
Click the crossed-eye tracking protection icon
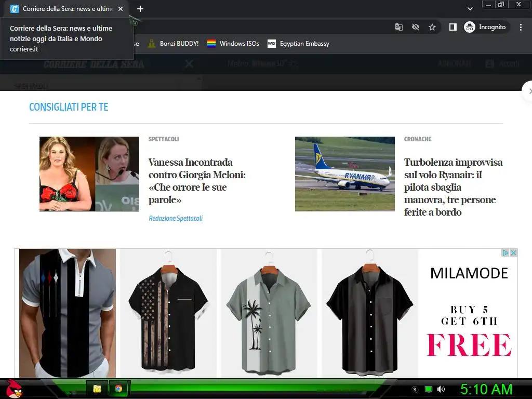coord(415,27)
